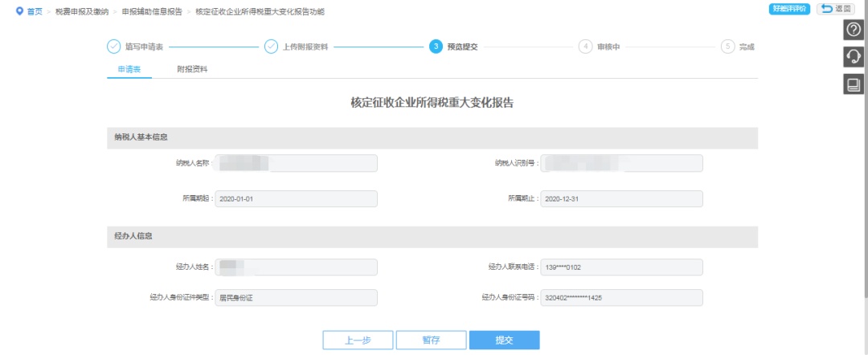Go to 首页 breadcrumb link
The image size is (868, 355).
(x=35, y=11)
